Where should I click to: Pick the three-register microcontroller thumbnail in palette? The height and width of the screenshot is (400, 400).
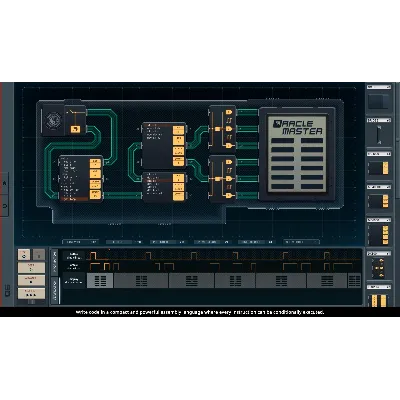[x=379, y=201]
